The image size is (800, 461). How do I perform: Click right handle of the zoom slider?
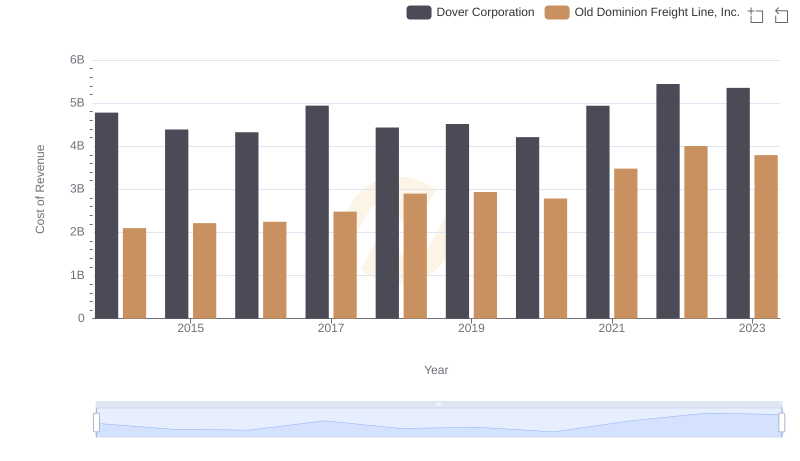tap(781, 423)
